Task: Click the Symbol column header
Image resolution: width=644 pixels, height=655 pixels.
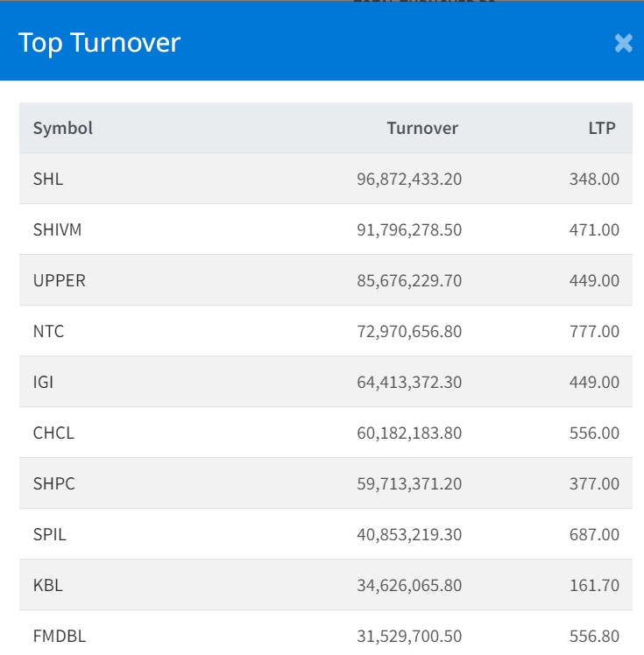Action: tap(62, 128)
